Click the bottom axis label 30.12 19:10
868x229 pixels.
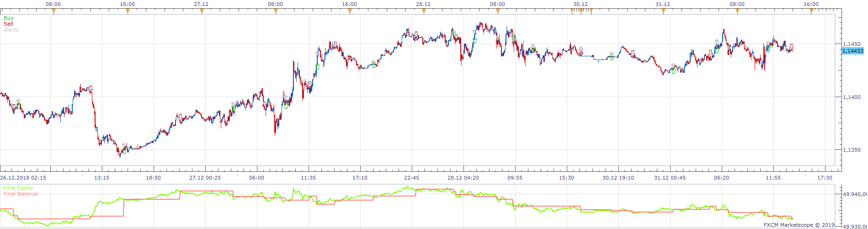tap(618, 178)
